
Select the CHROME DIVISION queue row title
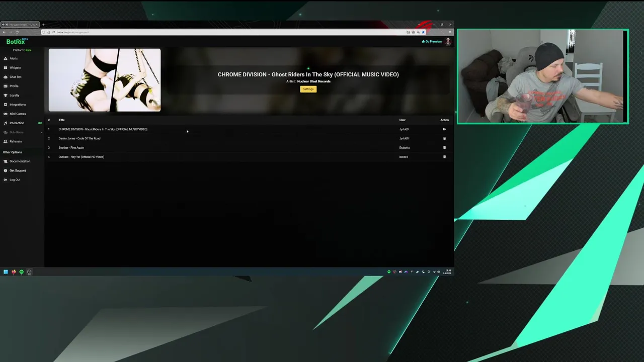(103, 129)
